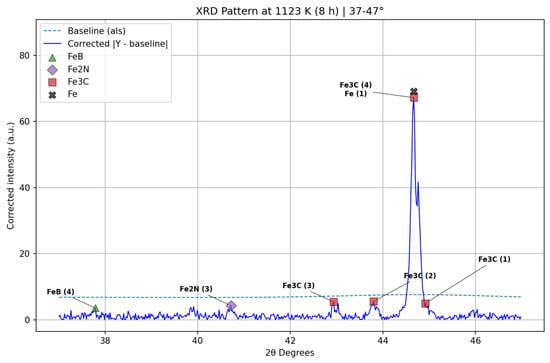The image size is (550, 363).
Task: Click the 44 tick label on the x-axis
Action: 383,341
